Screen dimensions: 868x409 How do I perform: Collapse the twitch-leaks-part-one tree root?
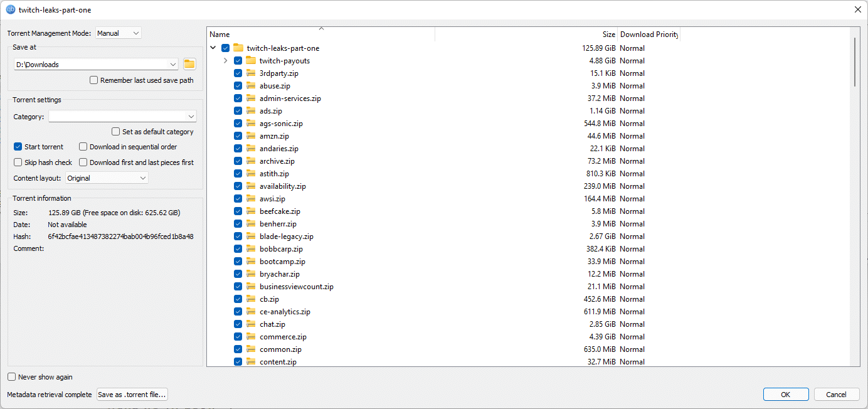click(x=213, y=48)
